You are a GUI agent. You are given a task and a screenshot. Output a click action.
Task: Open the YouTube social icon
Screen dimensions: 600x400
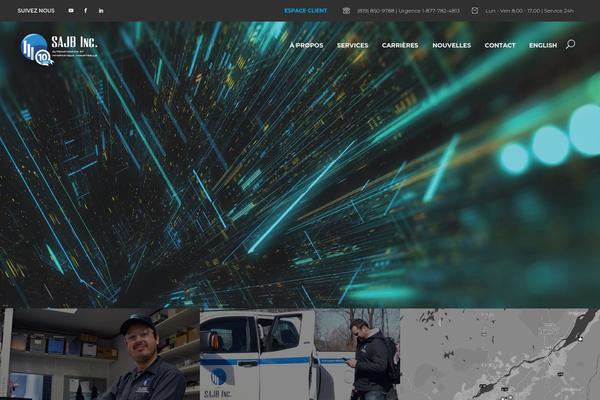coord(71,11)
